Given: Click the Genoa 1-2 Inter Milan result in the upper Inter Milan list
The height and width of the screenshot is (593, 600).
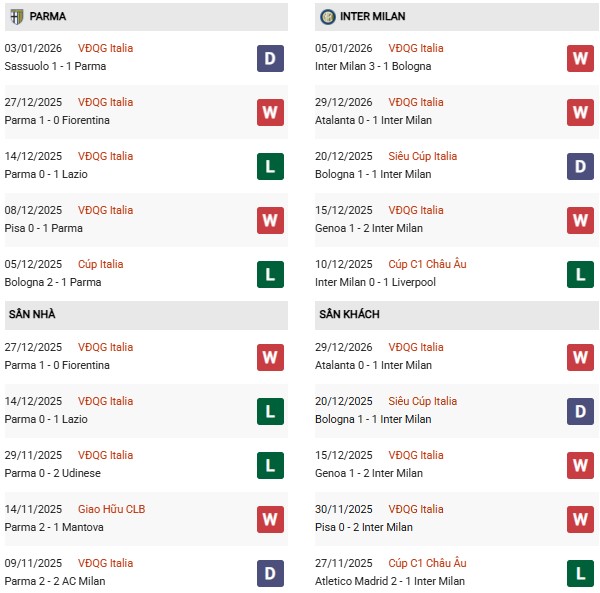Looking at the screenshot, I should point(369,228).
